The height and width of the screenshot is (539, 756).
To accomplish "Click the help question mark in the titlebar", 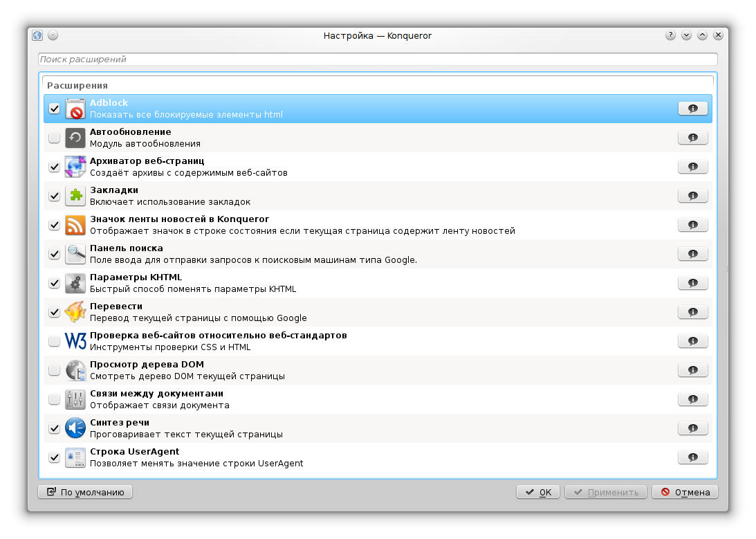I will (x=670, y=35).
